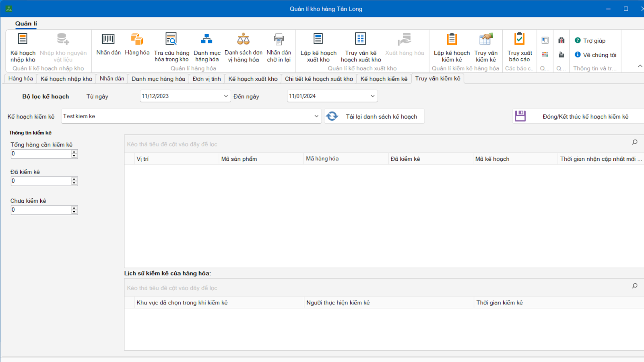Sort by Thời gian nhận cập nhật mới column

coord(601,159)
